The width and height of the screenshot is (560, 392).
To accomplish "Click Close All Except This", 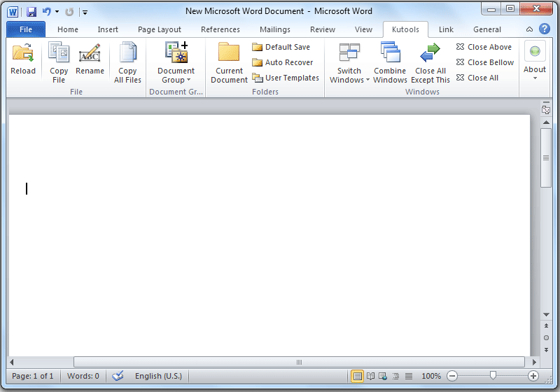I will tap(430, 62).
